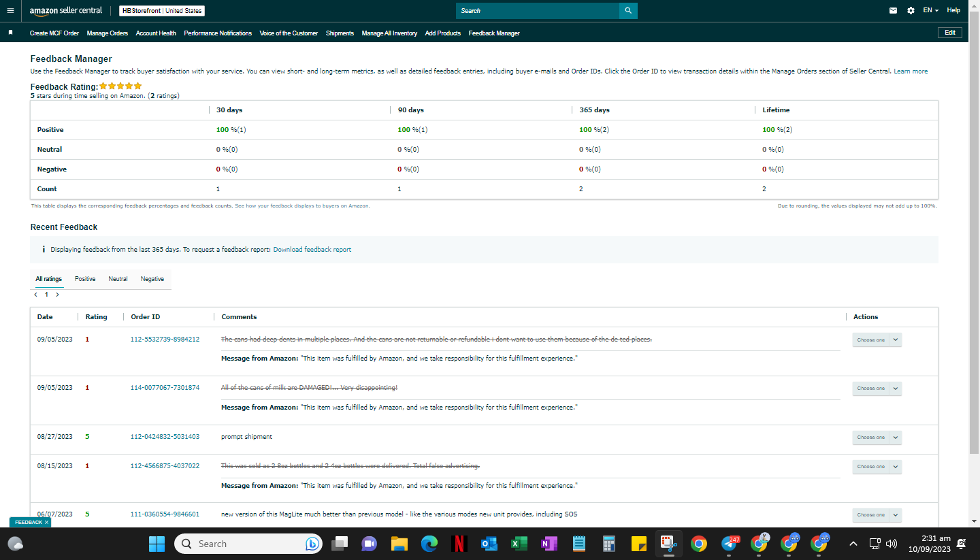
Task: Open Feedback Manager menu item
Action: click(494, 33)
